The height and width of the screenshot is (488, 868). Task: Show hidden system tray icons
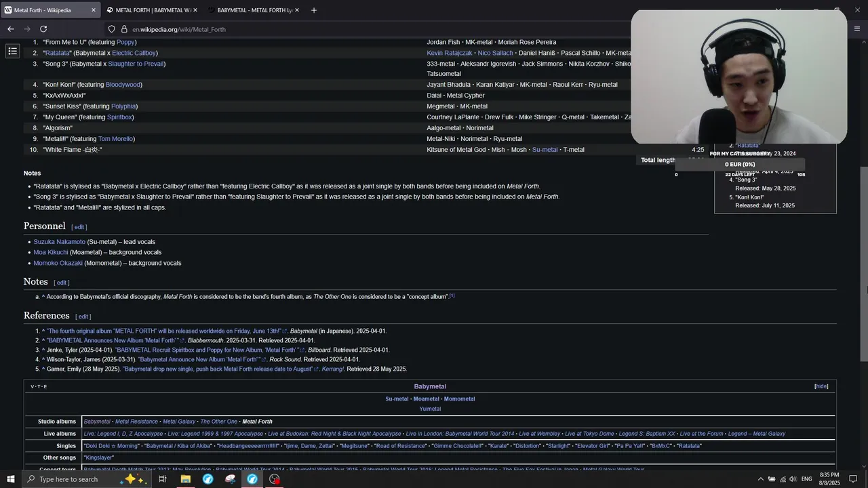(760, 479)
